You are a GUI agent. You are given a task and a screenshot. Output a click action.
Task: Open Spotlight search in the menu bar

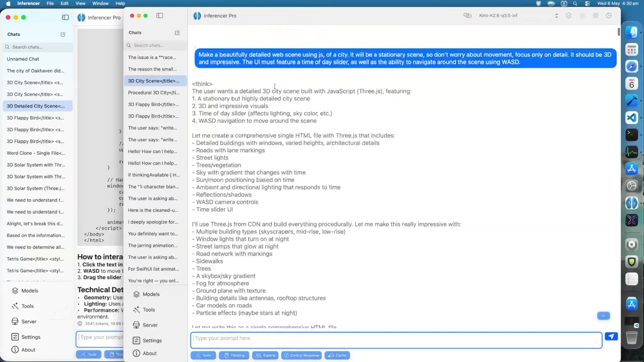(575, 4)
